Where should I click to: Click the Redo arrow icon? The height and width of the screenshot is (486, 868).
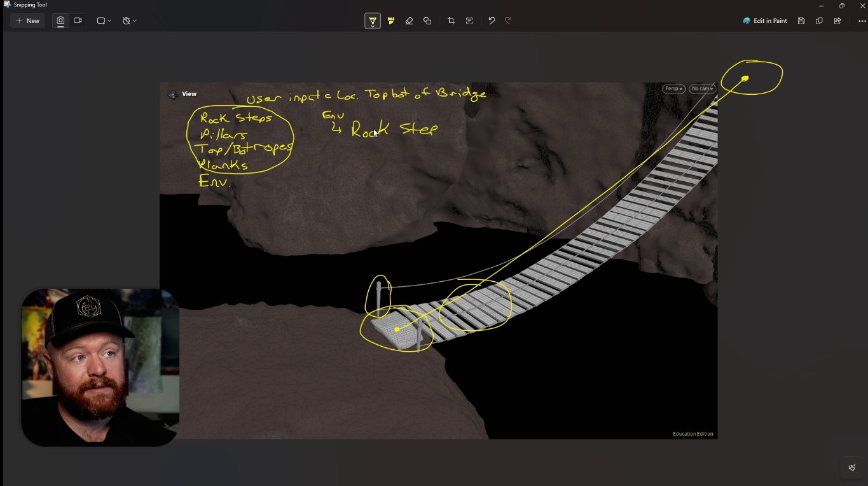coord(508,21)
